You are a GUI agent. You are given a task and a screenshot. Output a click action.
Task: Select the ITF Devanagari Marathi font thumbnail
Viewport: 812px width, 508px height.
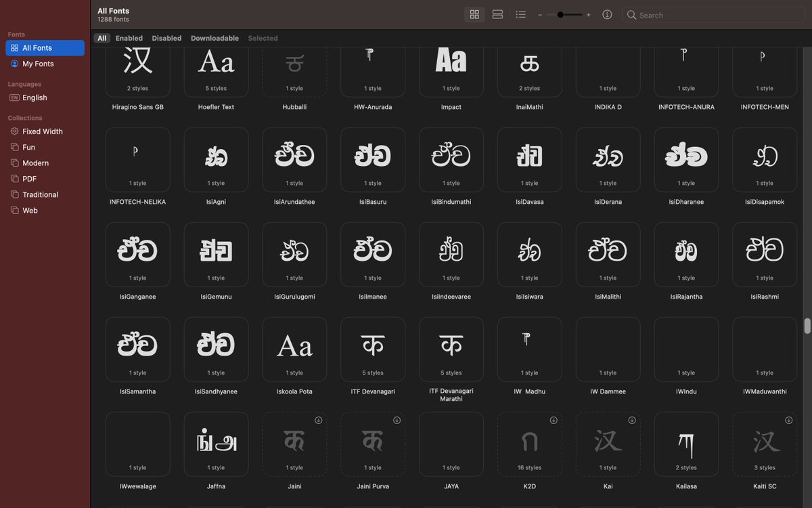pos(451,350)
